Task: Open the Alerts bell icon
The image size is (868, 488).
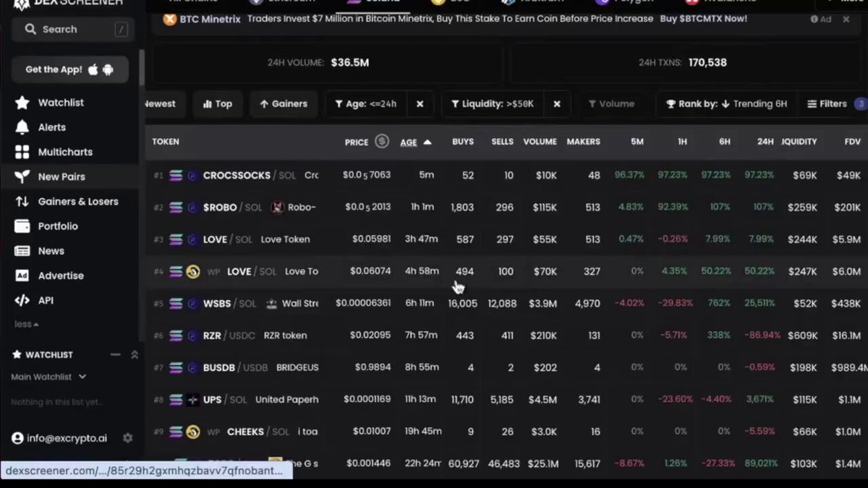Action: pyautogui.click(x=22, y=127)
